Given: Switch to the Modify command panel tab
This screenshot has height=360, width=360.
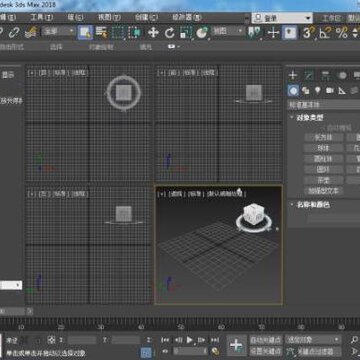Looking at the screenshot, I should click(x=309, y=75).
